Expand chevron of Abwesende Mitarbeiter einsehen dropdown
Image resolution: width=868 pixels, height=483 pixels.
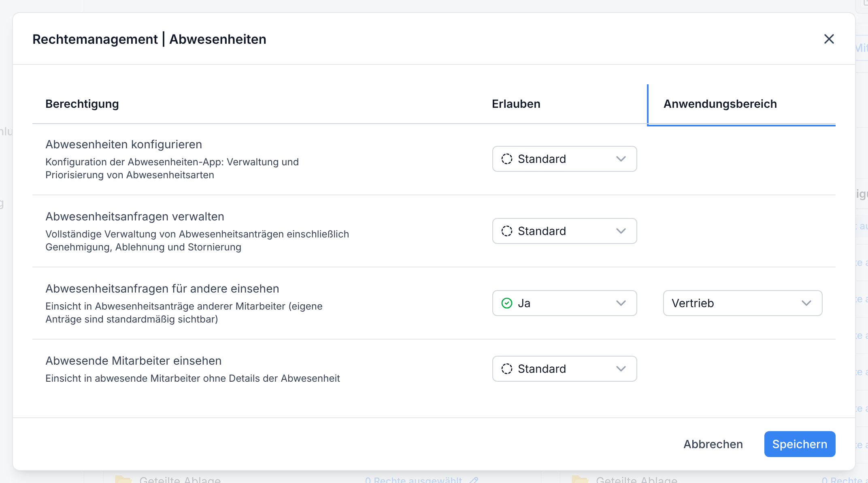(621, 369)
